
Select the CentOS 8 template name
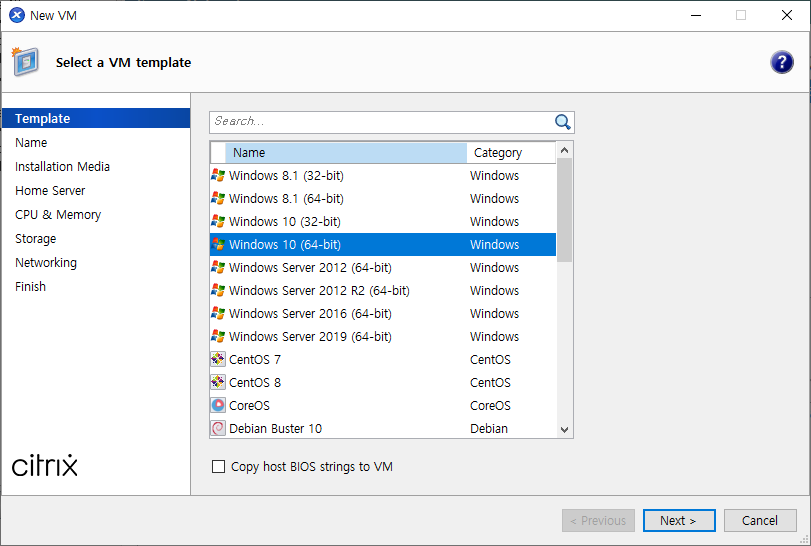[x=255, y=383]
